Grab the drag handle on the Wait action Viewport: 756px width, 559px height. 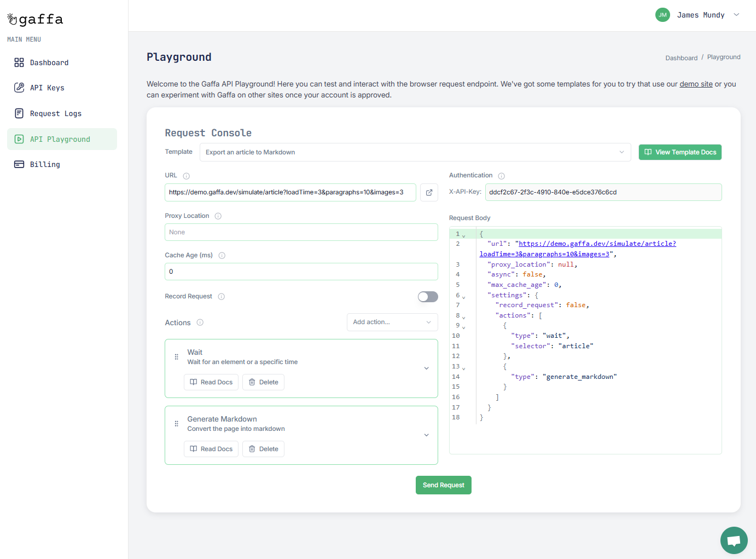[176, 356]
